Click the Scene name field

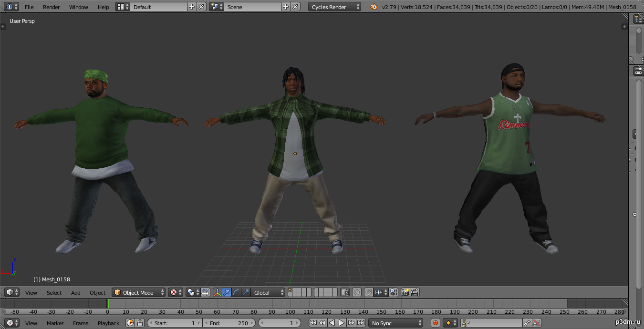coord(252,7)
